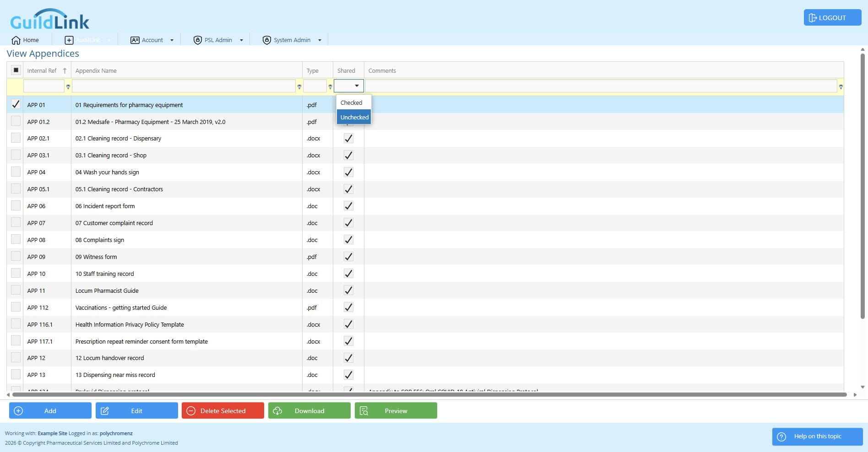Image resolution: width=868 pixels, height=452 pixels.
Task: Click the Appendix Name filter funnel icon
Action: click(299, 86)
